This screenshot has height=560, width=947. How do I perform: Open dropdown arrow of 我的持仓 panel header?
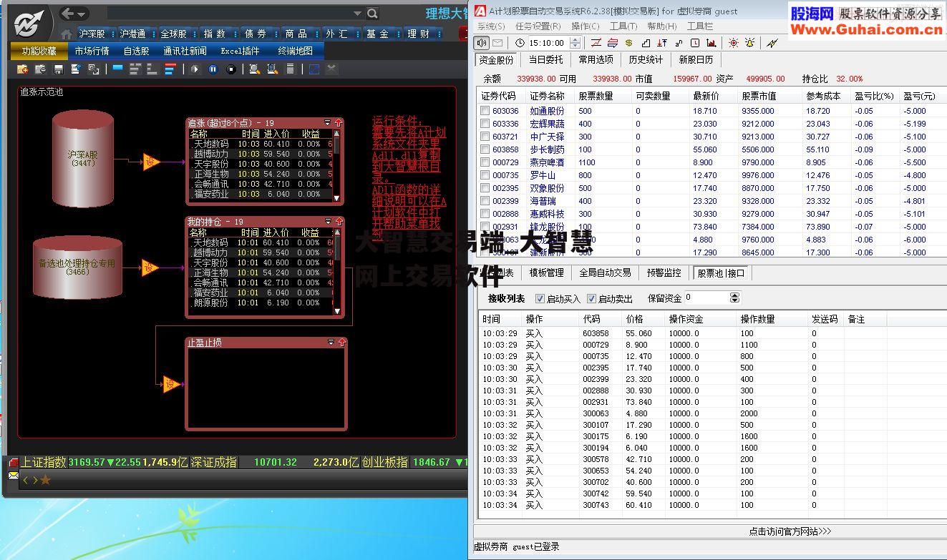pyautogui.click(x=328, y=222)
